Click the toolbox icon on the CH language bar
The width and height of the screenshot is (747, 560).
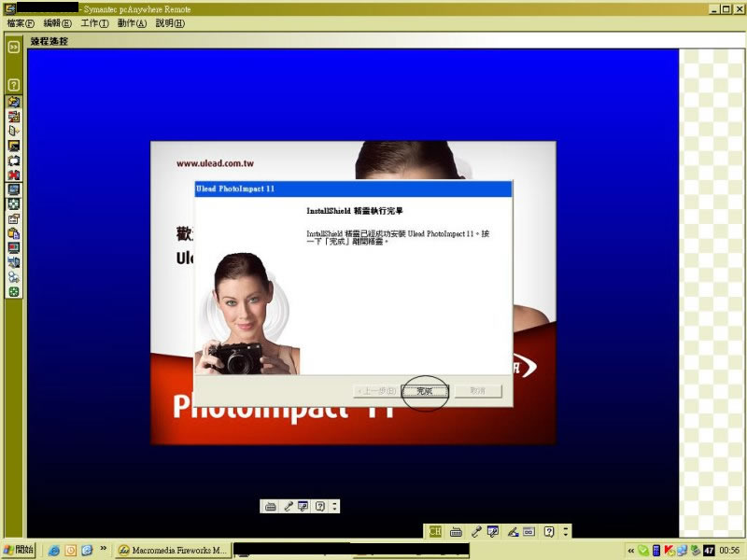pyautogui.click(x=529, y=531)
